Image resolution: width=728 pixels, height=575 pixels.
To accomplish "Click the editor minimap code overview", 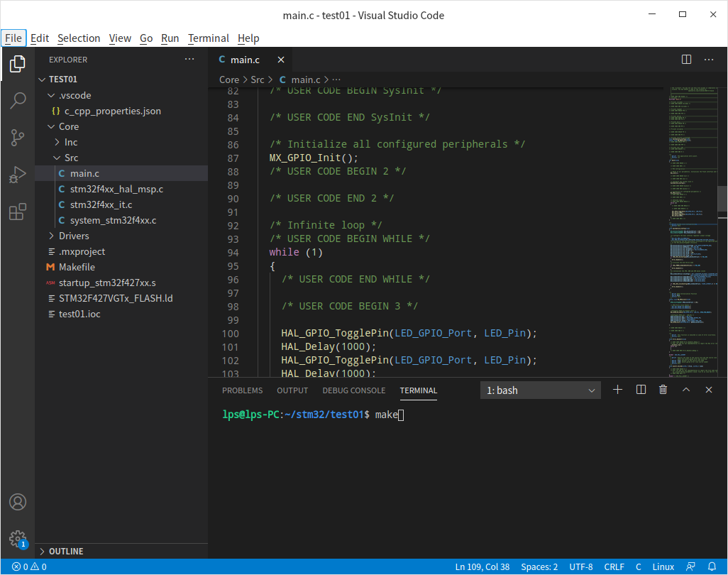I will pos(693,231).
